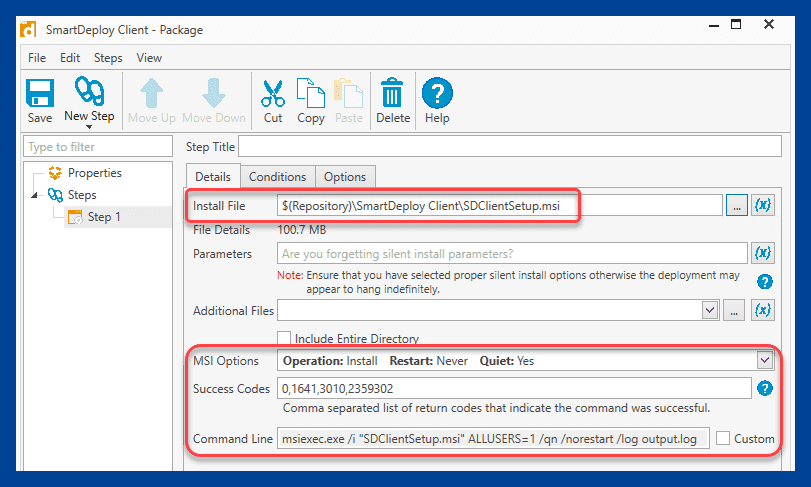The width and height of the screenshot is (811, 487).
Task: Expand the Additional Files dropdown
Action: tap(710, 310)
